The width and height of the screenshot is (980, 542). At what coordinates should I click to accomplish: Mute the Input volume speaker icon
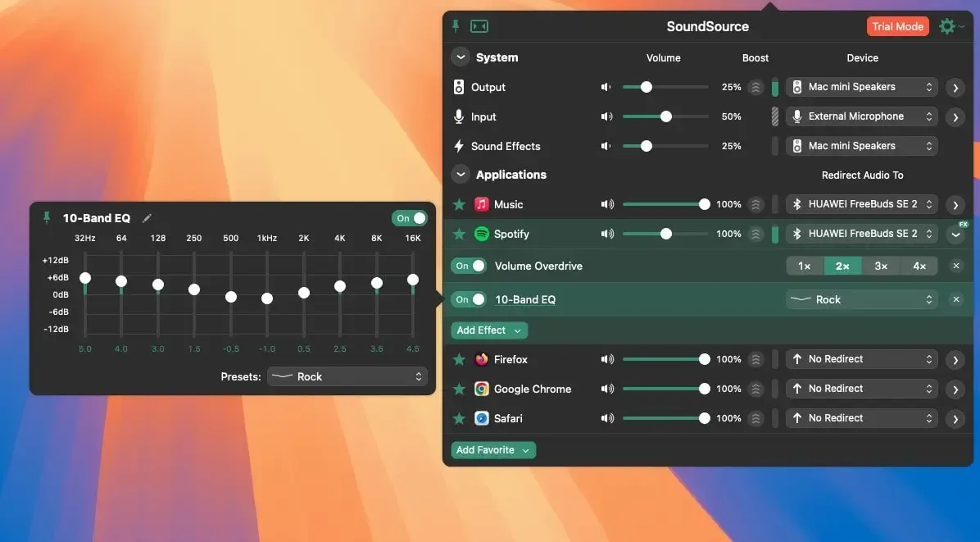[607, 116]
